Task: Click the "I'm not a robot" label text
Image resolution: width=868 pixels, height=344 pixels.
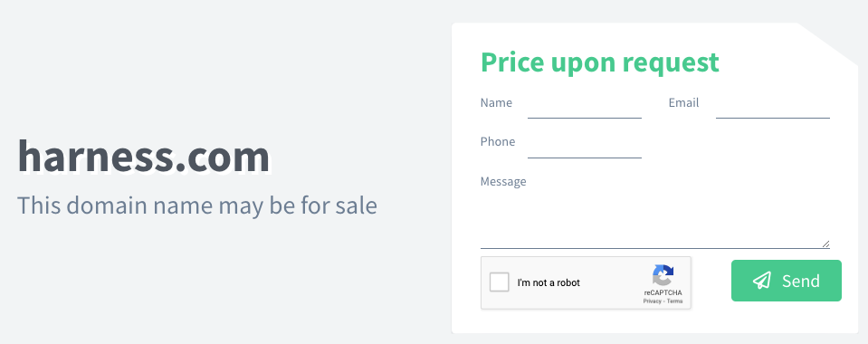Action: coord(548,282)
